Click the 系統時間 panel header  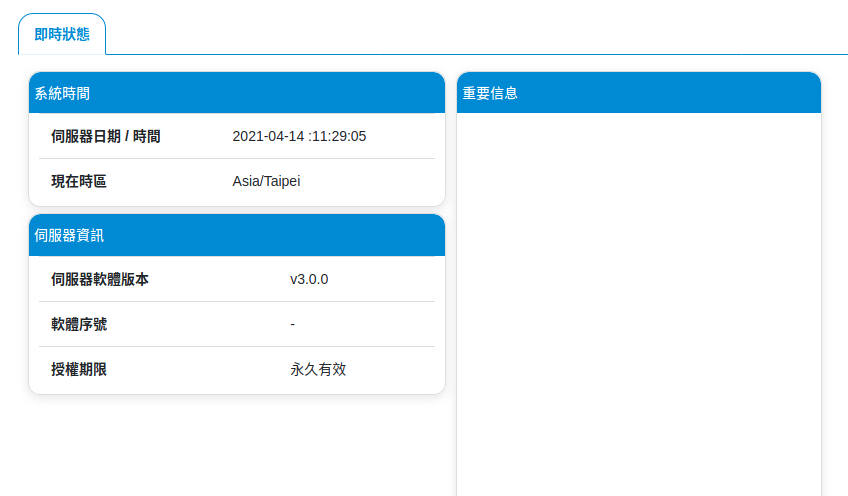[236, 93]
